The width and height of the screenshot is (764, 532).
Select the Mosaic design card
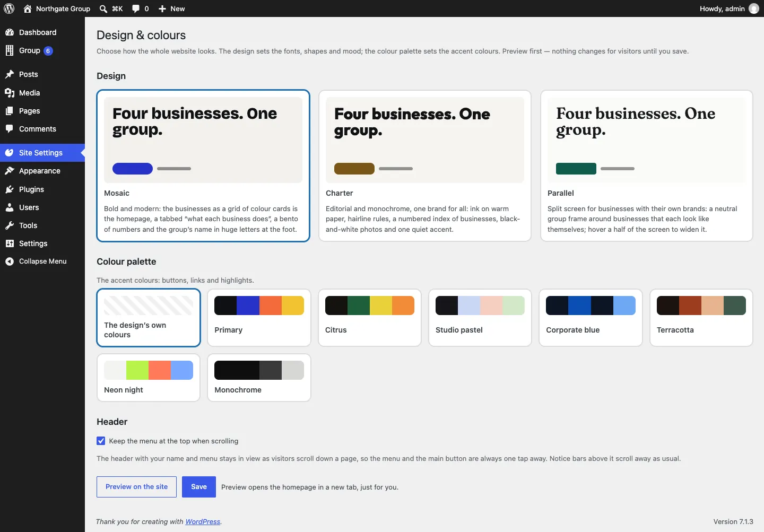pos(203,165)
